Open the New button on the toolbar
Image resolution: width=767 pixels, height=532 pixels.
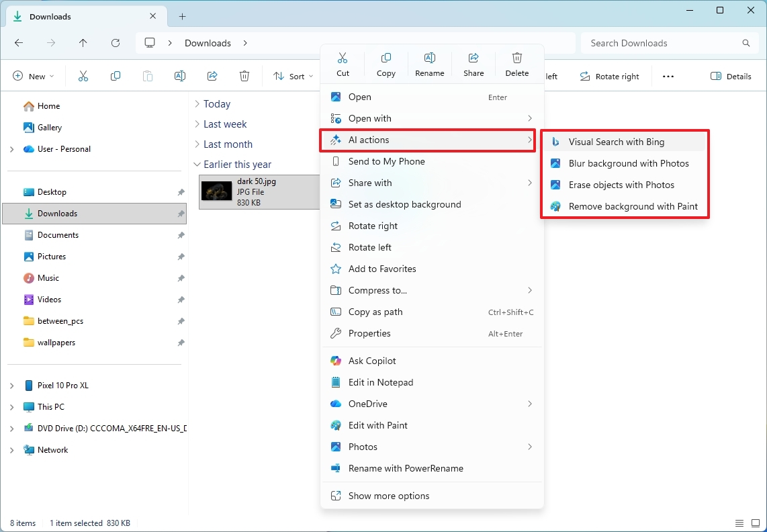(32, 76)
